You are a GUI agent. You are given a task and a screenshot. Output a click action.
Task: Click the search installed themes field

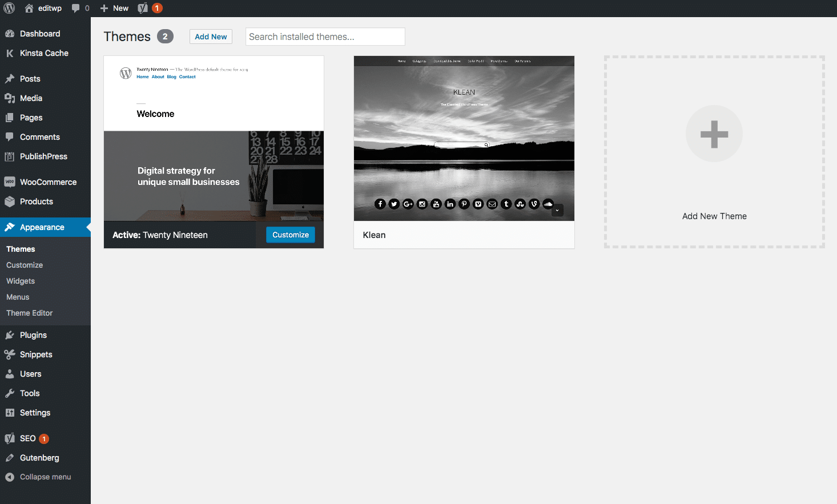pos(325,36)
